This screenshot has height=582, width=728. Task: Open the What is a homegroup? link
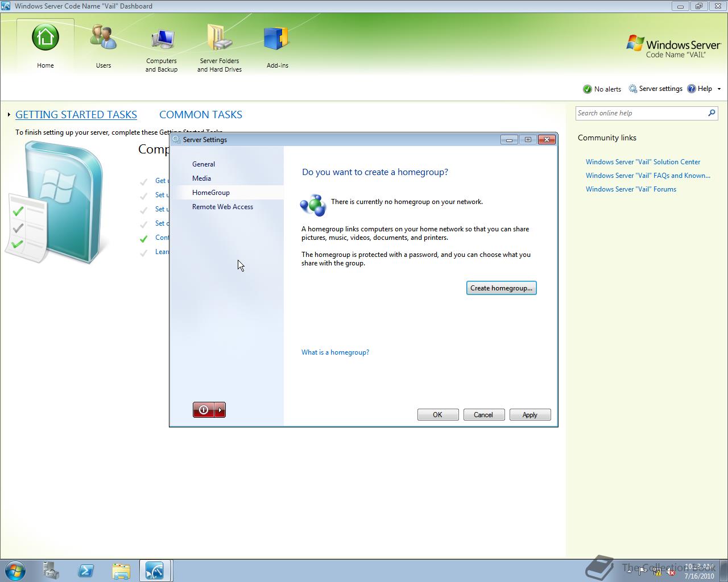pos(335,352)
